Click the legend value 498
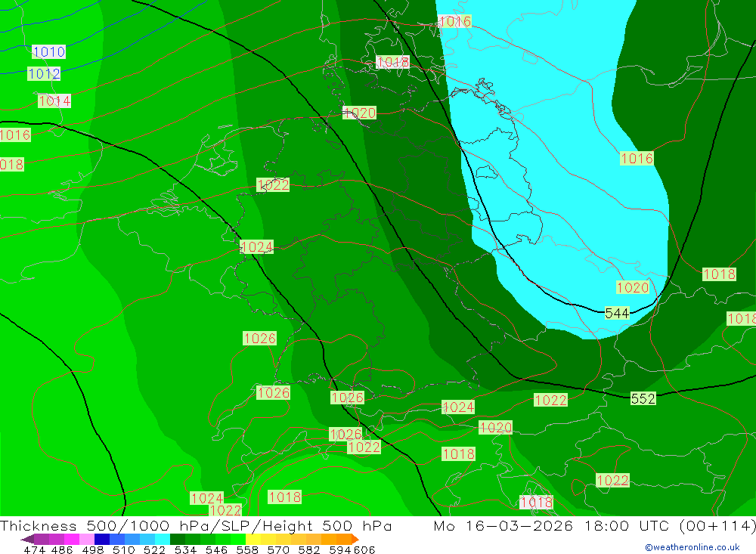 pos(92,549)
